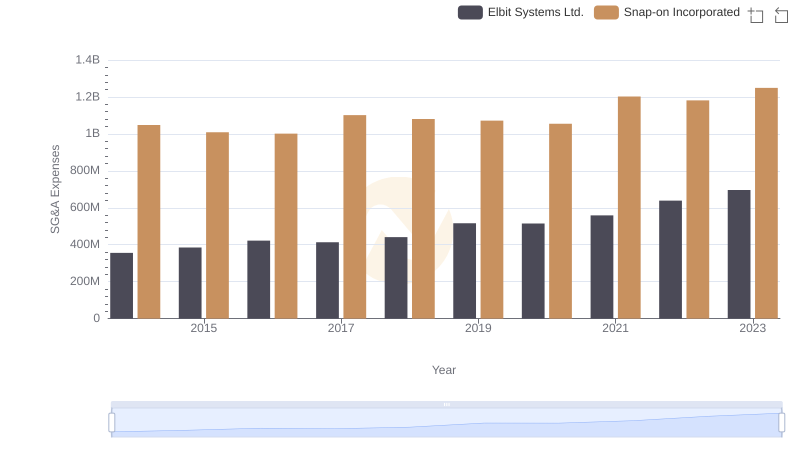Click the y-axis label 800M
Screen dimensions: 800x461
[85, 170]
